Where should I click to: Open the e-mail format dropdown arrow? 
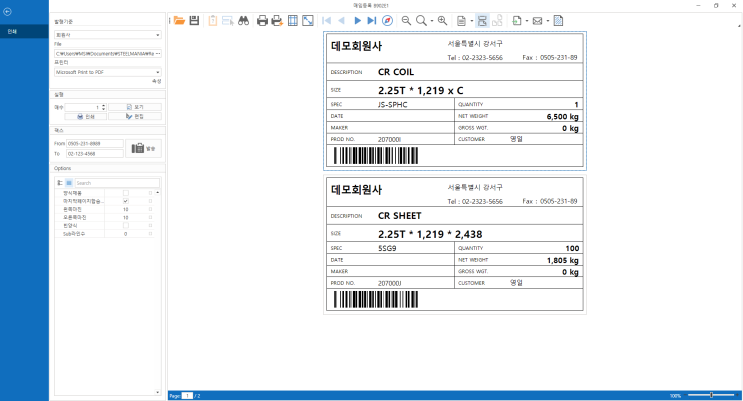[x=548, y=21]
